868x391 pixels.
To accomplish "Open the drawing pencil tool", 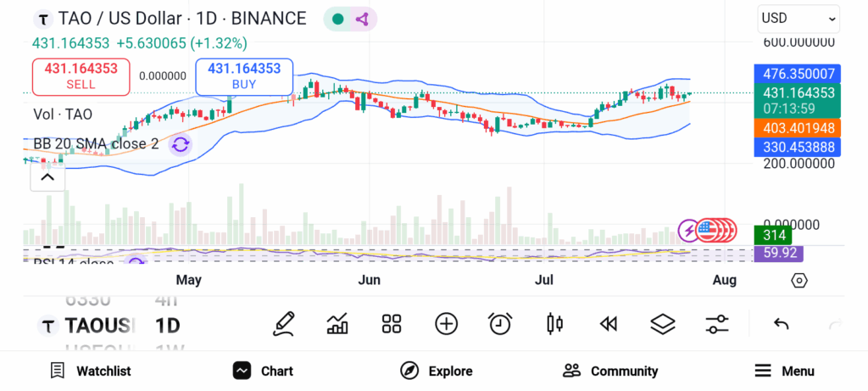I will pos(283,324).
